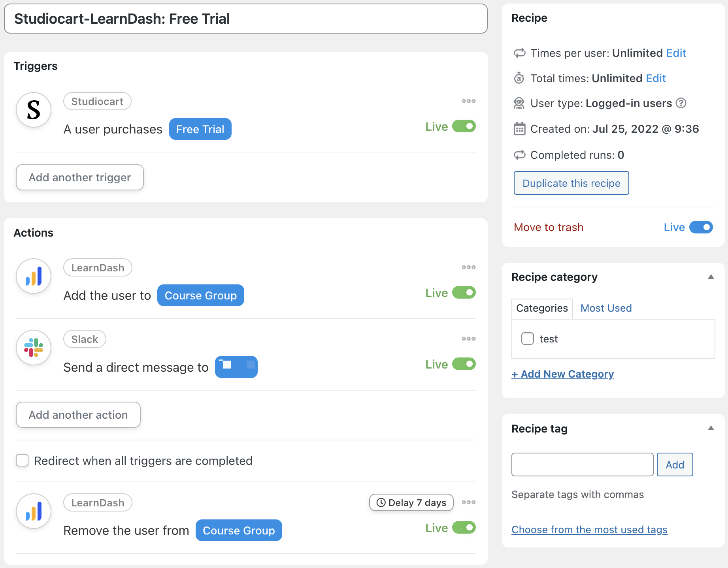Focus the recipe tag text field

583,465
